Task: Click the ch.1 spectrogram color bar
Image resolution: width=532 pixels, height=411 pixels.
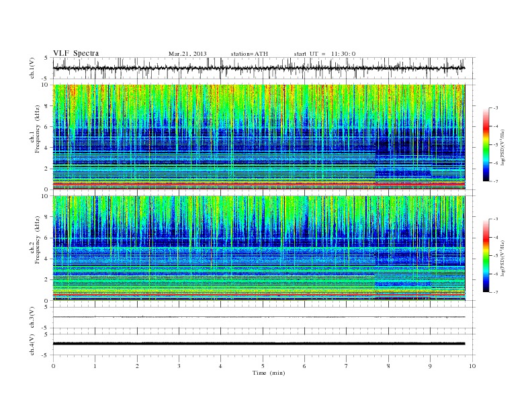Action: [486, 145]
